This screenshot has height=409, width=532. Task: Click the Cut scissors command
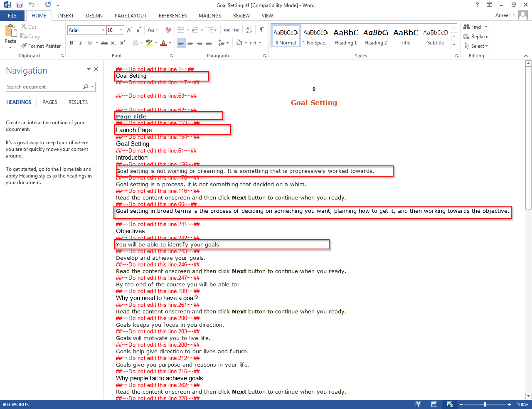pos(29,27)
